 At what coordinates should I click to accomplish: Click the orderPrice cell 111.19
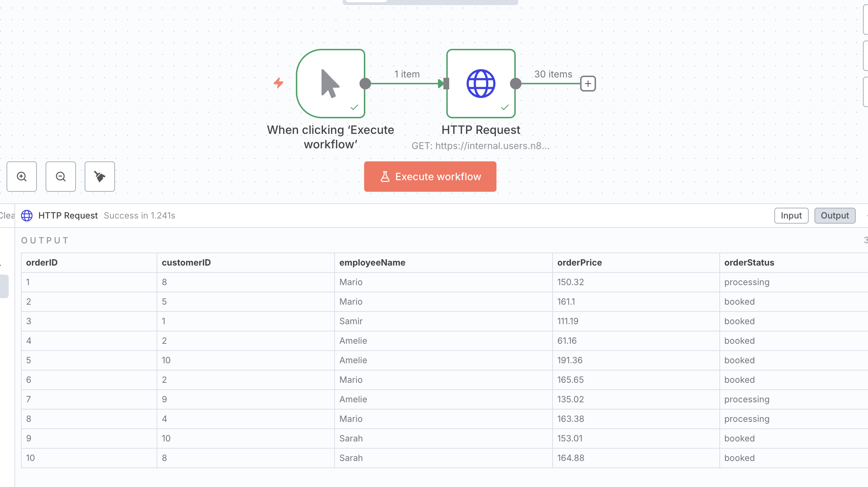click(x=636, y=321)
